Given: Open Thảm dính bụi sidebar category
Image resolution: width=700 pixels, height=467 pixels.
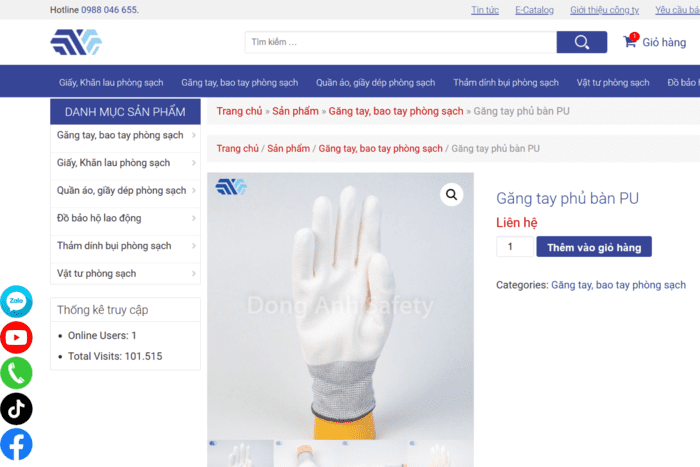Looking at the screenshot, I should 114,246.
